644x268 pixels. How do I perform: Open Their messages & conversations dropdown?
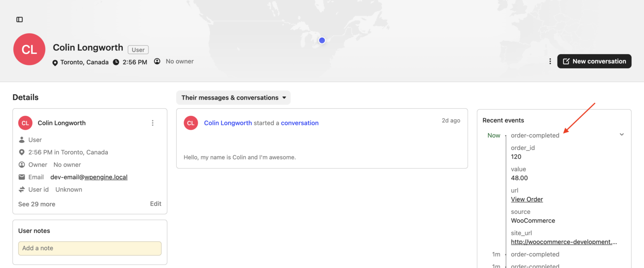click(x=233, y=98)
